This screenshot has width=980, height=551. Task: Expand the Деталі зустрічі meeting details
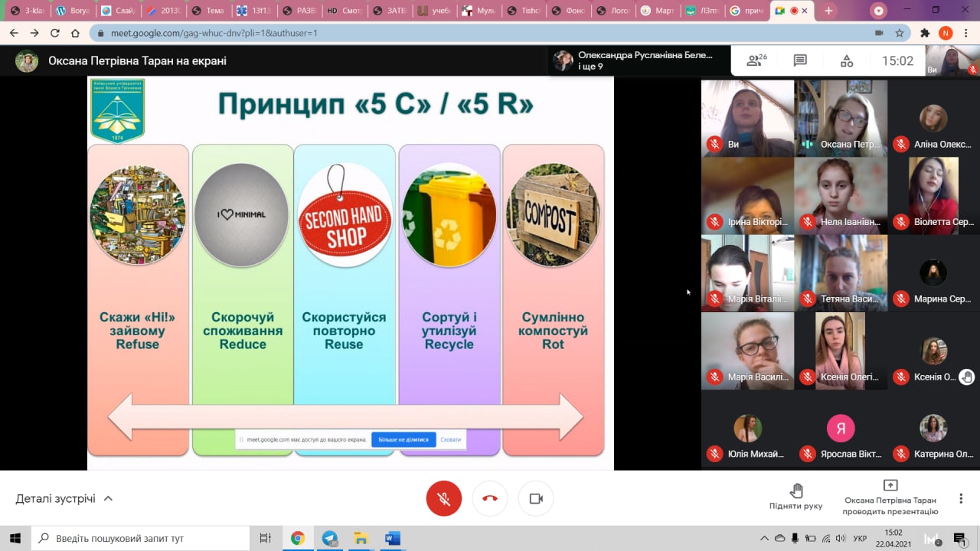tap(64, 498)
